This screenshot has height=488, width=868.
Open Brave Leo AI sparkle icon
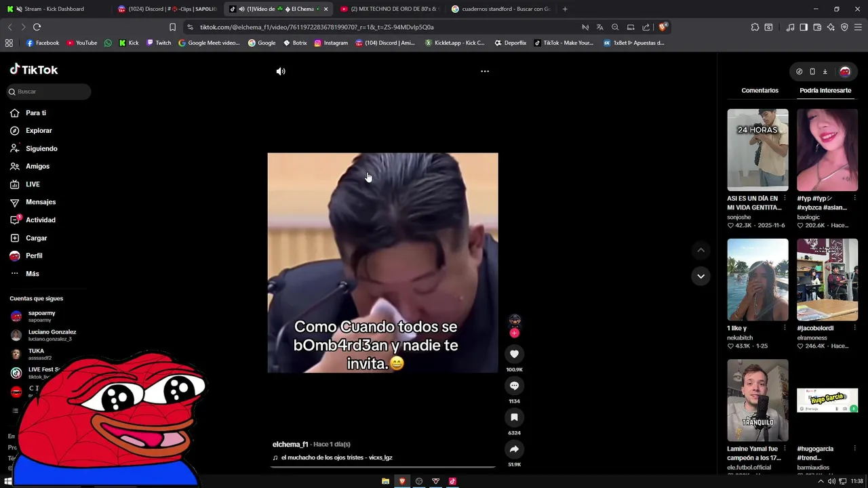point(831,27)
